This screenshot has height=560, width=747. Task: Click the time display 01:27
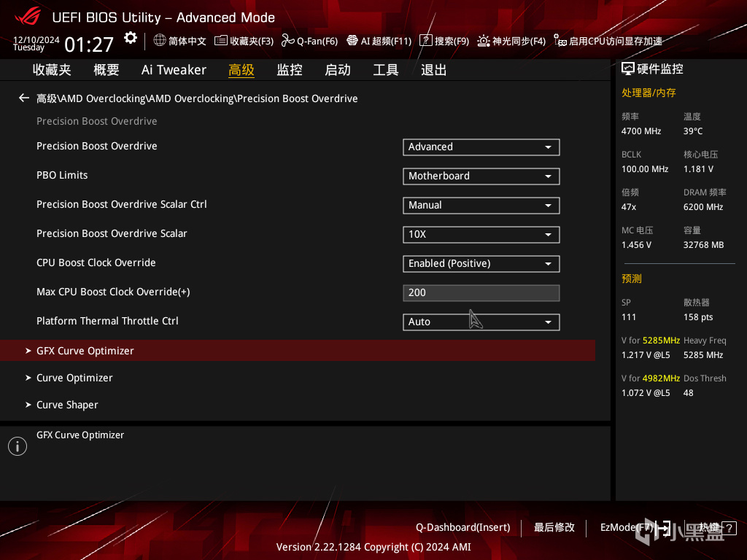89,44
